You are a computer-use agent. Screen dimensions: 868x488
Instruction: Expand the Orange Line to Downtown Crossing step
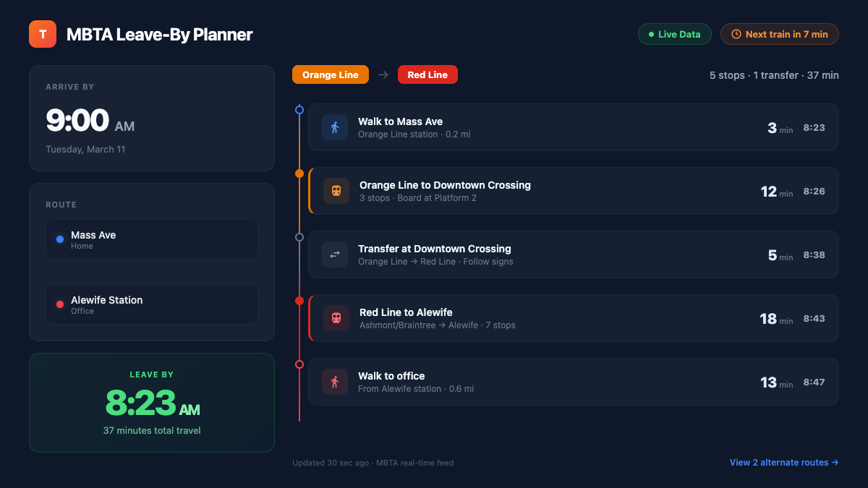[571, 191]
